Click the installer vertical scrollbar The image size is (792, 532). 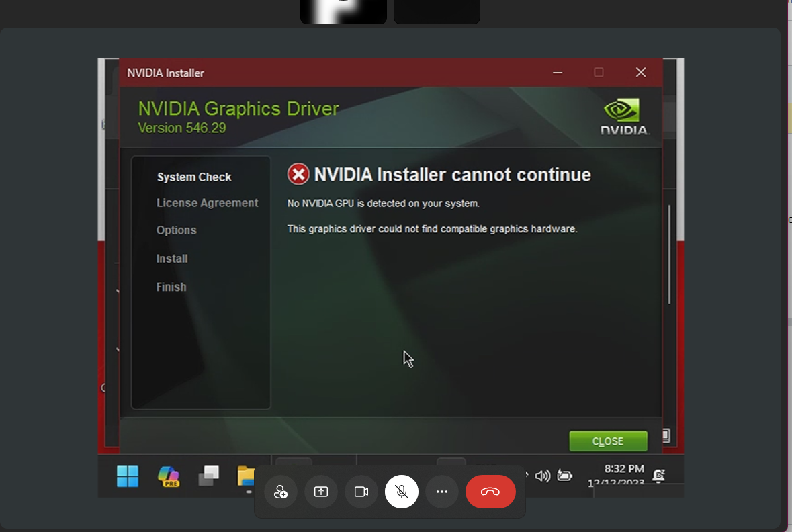tap(669, 254)
